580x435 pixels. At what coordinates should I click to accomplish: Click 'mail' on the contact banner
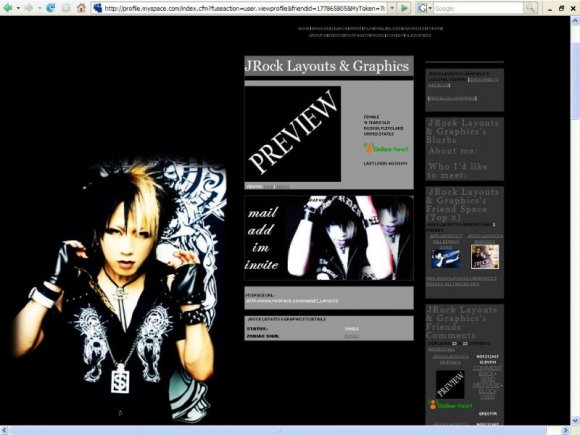(x=263, y=212)
